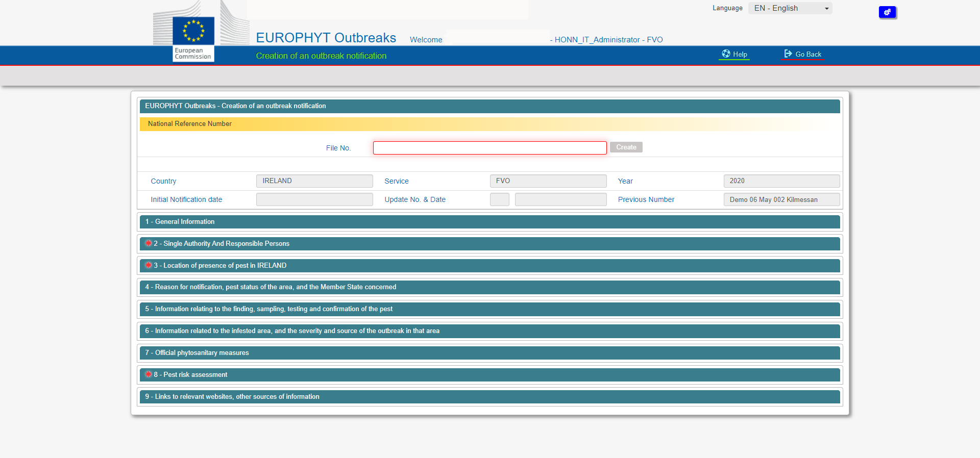The width and height of the screenshot is (980, 458).
Task: Click 'HONN_IT_Administrator - FVO' user text
Action: coord(608,40)
